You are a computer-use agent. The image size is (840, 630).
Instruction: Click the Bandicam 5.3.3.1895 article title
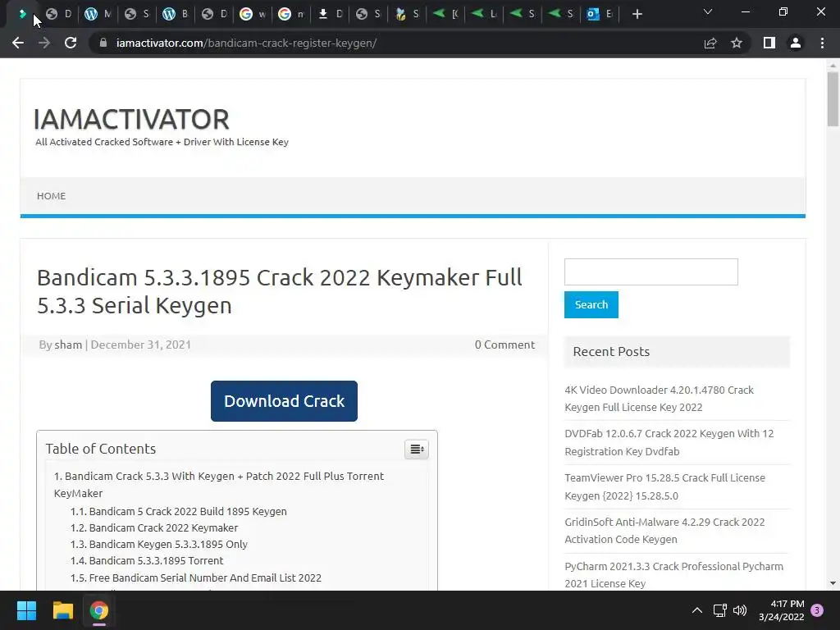[279, 291]
